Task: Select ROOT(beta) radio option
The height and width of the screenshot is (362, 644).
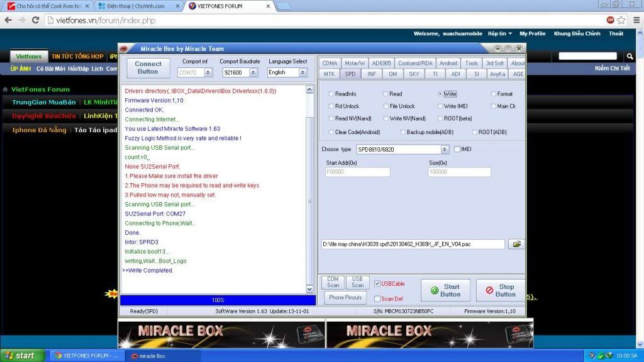Action: 440,118
